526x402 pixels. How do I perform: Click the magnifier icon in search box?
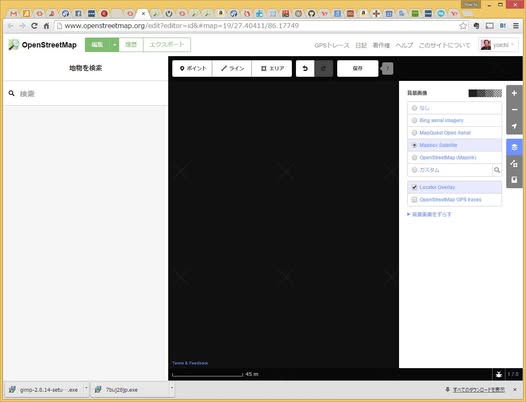tap(12, 93)
